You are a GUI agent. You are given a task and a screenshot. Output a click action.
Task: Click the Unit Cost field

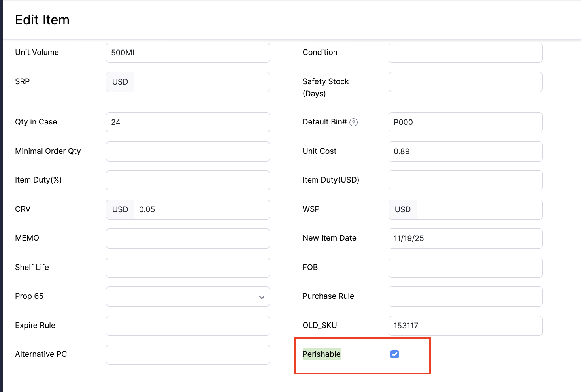point(465,152)
